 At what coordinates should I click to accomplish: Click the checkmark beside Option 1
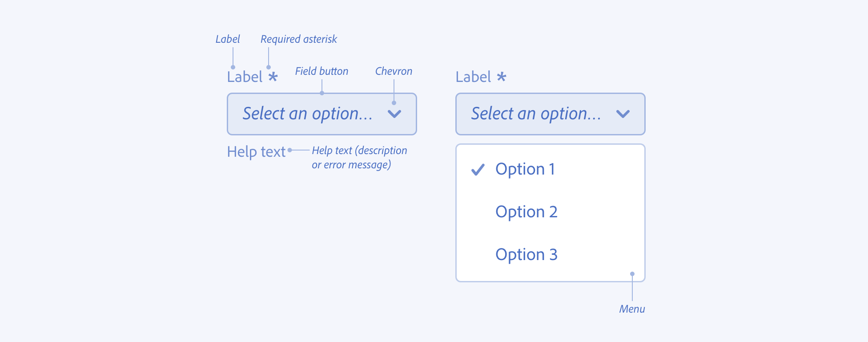(x=478, y=170)
